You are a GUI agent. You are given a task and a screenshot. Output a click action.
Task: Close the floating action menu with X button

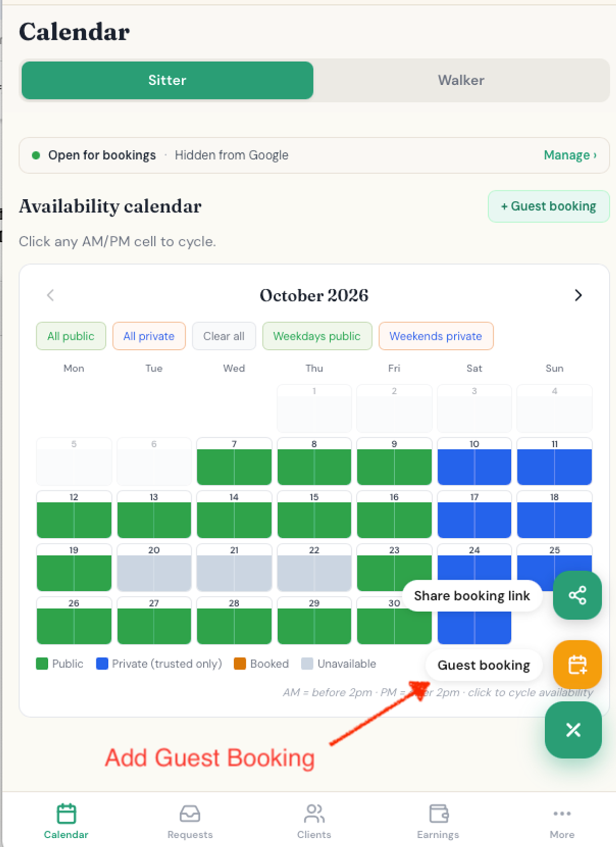tap(573, 730)
